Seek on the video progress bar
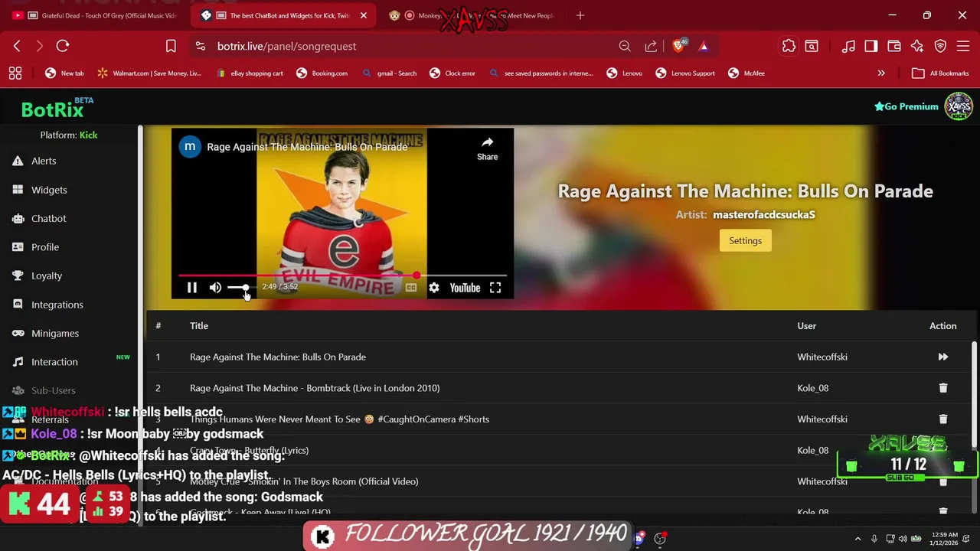This screenshot has width=980, height=551. click(x=342, y=275)
